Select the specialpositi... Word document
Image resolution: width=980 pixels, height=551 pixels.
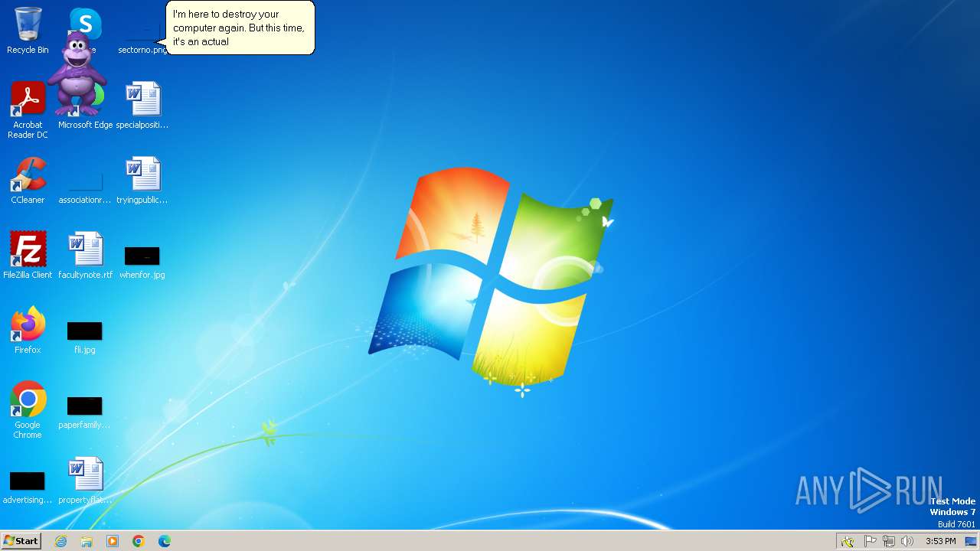point(142,106)
